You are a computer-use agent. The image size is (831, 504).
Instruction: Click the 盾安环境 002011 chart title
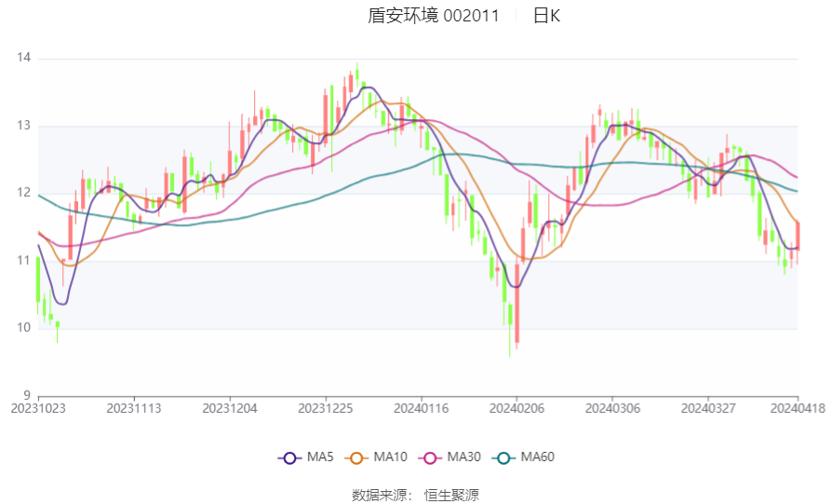click(x=434, y=16)
